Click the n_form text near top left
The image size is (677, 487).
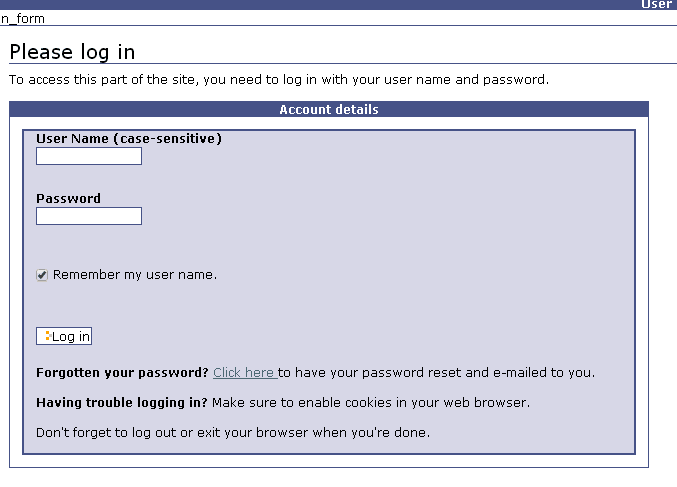(23, 19)
